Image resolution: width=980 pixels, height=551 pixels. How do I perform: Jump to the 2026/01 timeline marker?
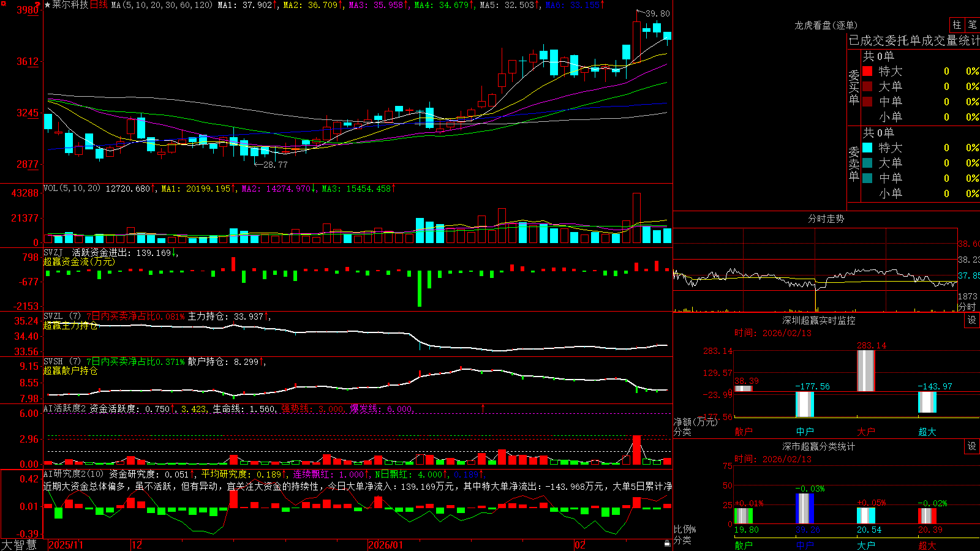tap(386, 545)
